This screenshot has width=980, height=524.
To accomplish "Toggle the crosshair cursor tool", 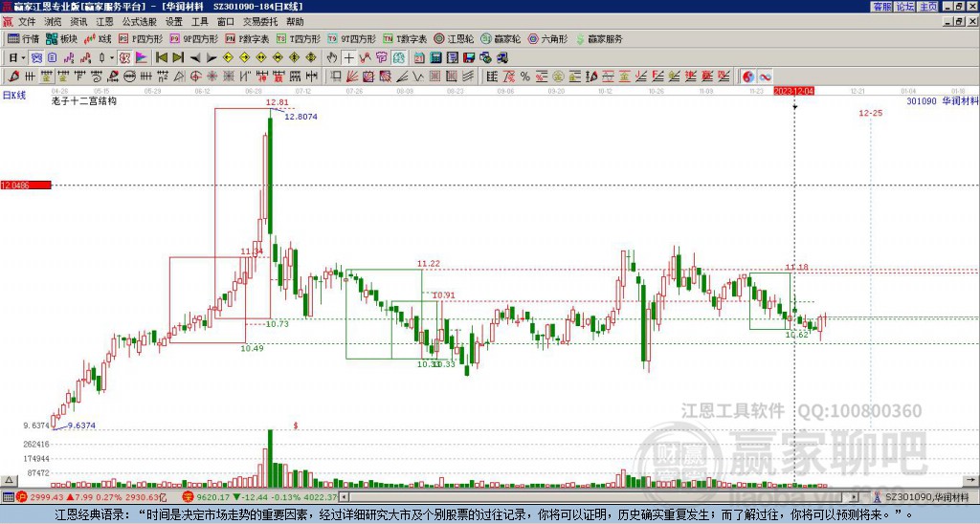I will coord(348,58).
